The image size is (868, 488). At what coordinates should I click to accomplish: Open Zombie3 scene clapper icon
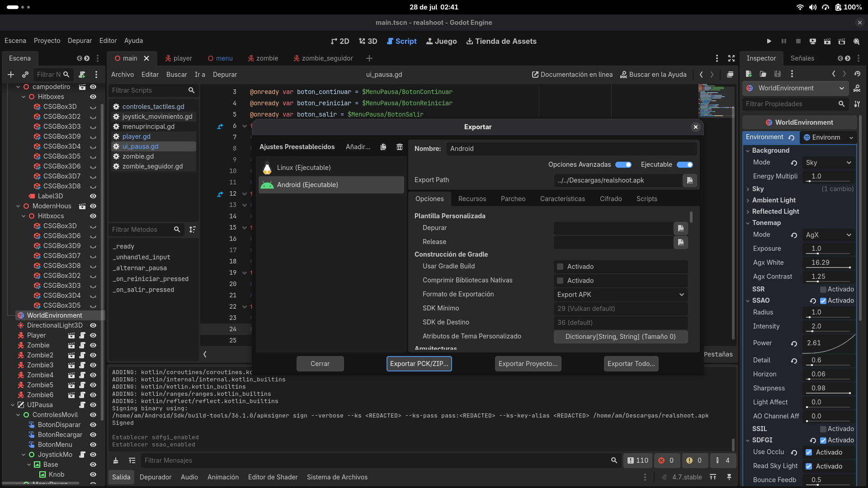tap(71, 365)
